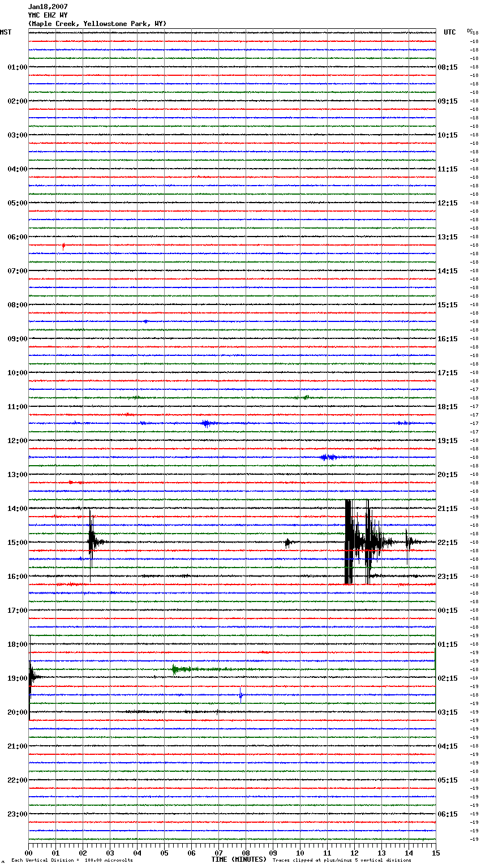This screenshot has height=868, width=481.
Task: Click the "11:00" MST time label
Action: coord(18,407)
